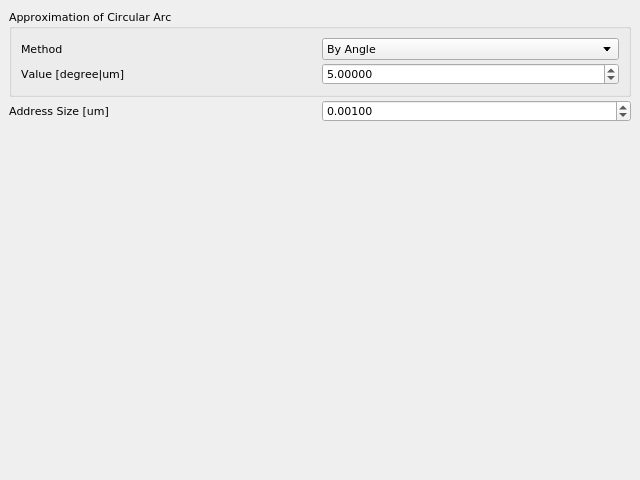
Task: Decrease Value [degree|um] with down arrow
Action: 611,78
